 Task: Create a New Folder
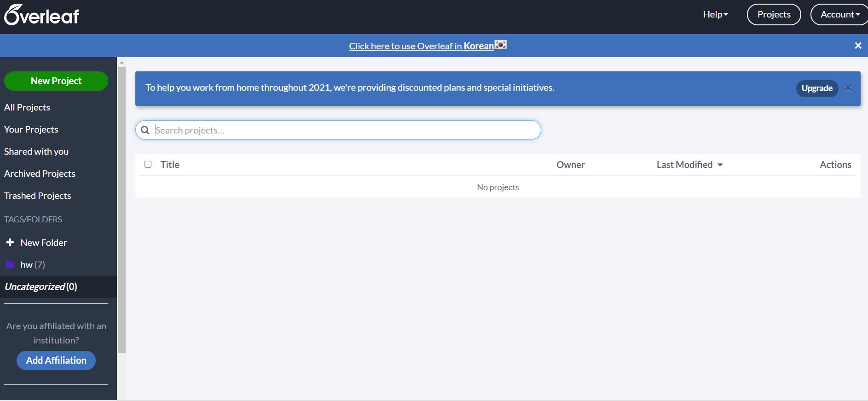coord(44,243)
